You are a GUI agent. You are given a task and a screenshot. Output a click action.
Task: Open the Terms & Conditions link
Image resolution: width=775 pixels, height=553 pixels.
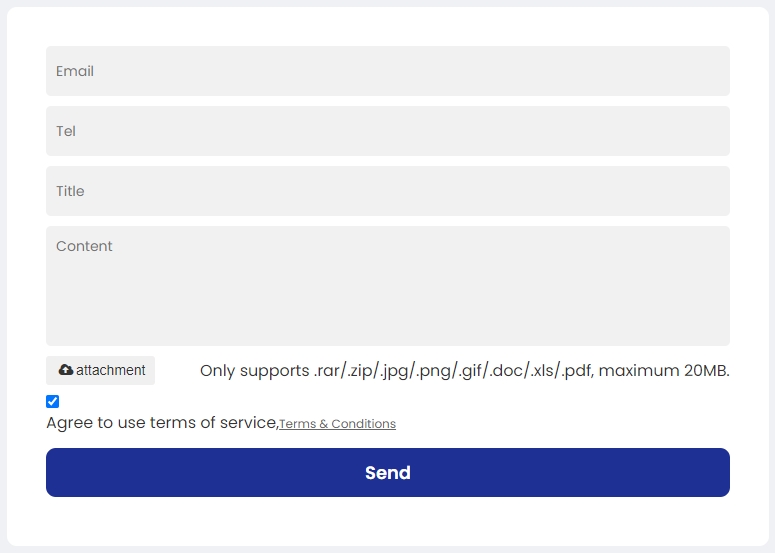338,424
